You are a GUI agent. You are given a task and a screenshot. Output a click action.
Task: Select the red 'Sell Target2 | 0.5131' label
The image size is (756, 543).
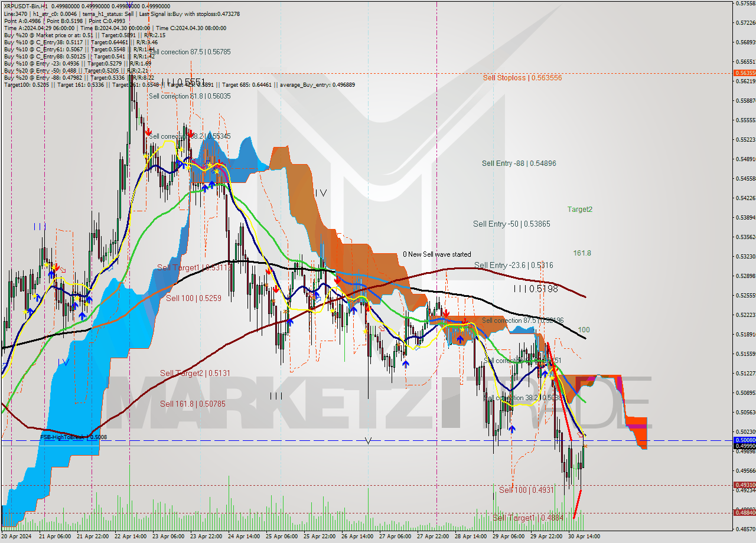click(195, 373)
